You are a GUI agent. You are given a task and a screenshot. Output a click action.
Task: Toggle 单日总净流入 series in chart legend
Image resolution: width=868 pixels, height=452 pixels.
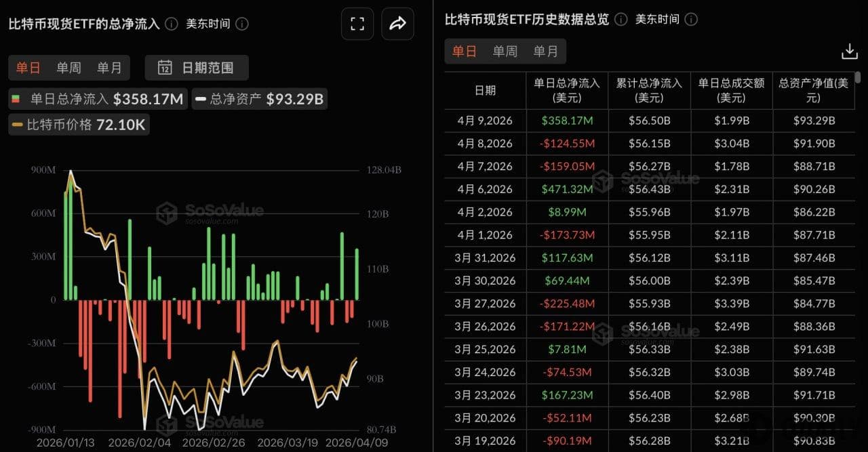[98, 100]
